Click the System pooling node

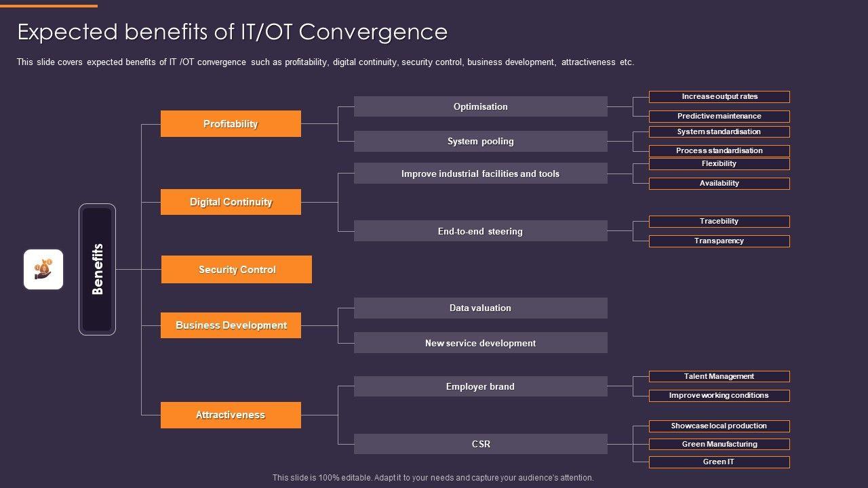point(480,141)
